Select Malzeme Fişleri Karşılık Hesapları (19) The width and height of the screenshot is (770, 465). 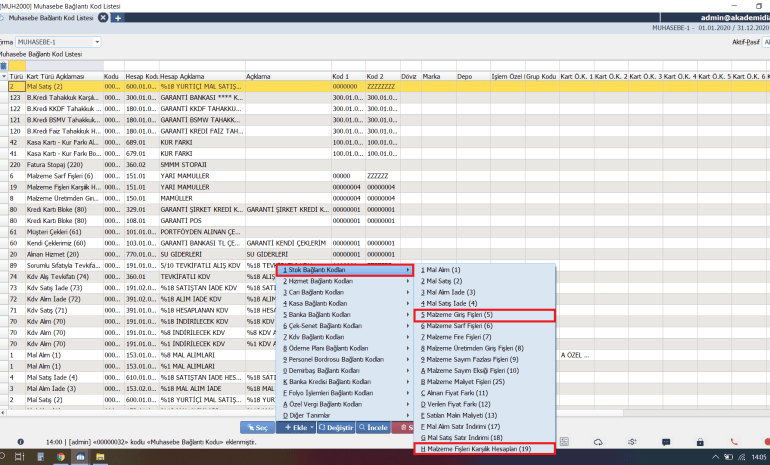485,449
